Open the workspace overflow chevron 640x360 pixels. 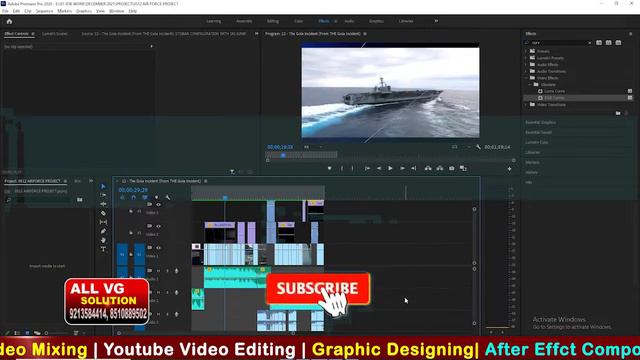[436, 21]
